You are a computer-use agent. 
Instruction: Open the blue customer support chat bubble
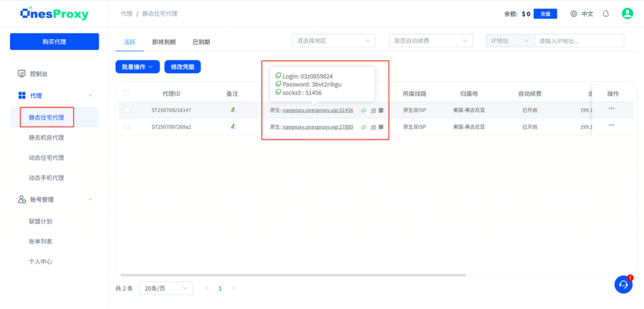point(623,284)
